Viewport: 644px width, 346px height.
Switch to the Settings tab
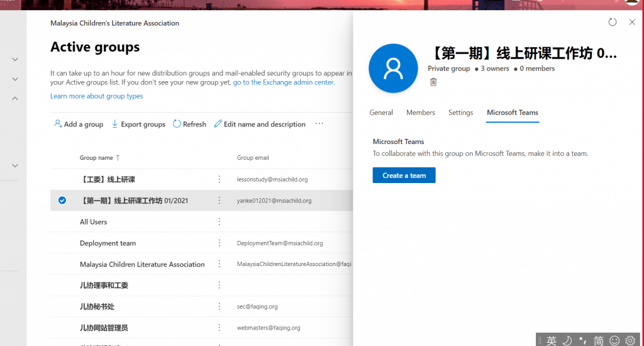click(460, 113)
